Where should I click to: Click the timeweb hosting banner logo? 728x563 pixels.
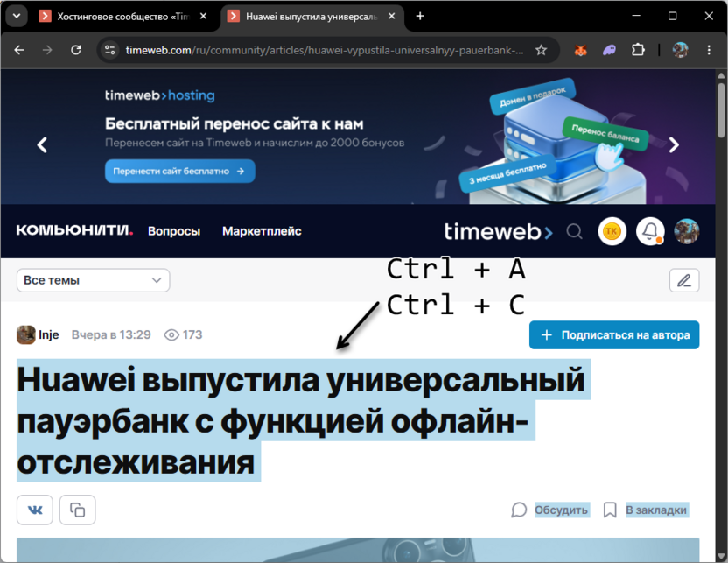point(160,95)
